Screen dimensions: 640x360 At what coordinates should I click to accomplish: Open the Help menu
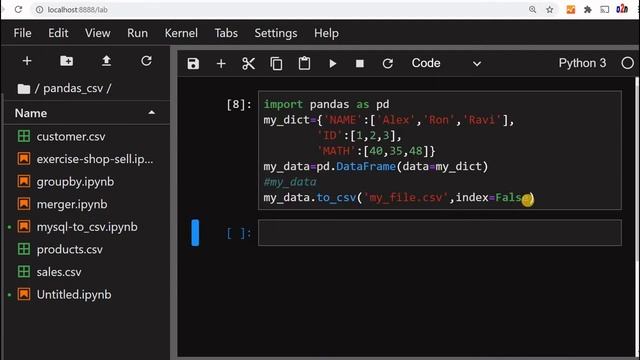[x=326, y=33]
